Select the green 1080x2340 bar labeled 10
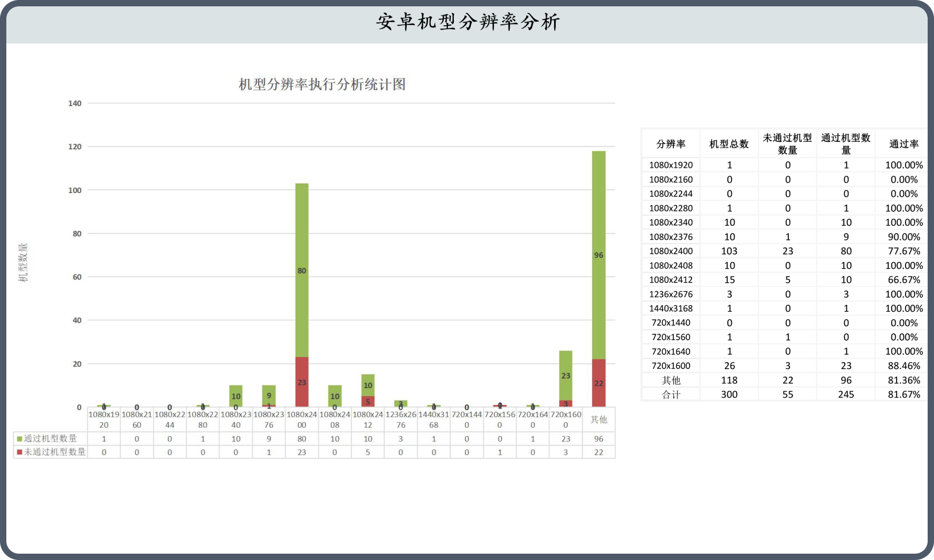The width and height of the screenshot is (934, 560). [x=236, y=395]
